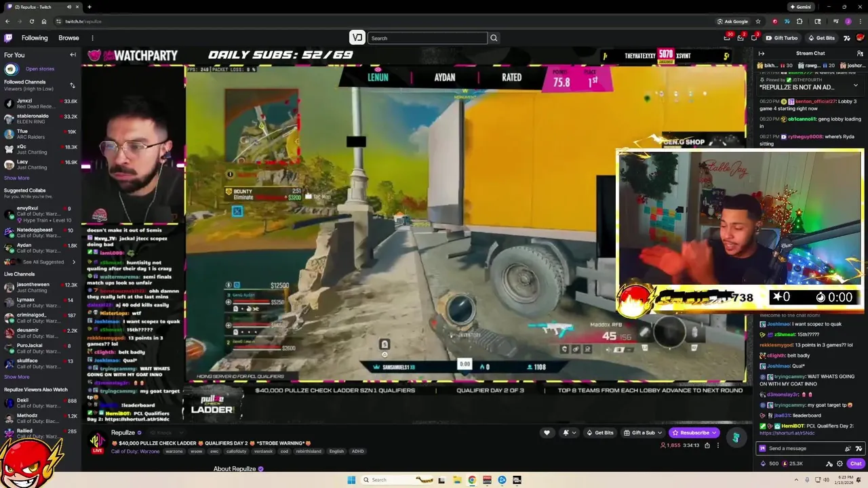The height and width of the screenshot is (488, 868).
Task: Open the Call of Duty: Warzone category link
Action: click(136, 451)
